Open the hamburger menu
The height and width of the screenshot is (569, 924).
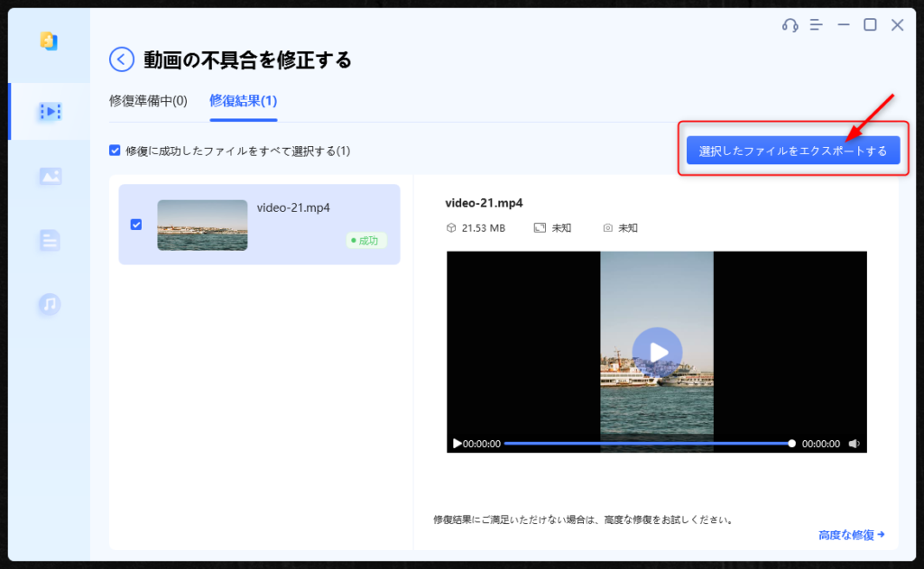(817, 25)
